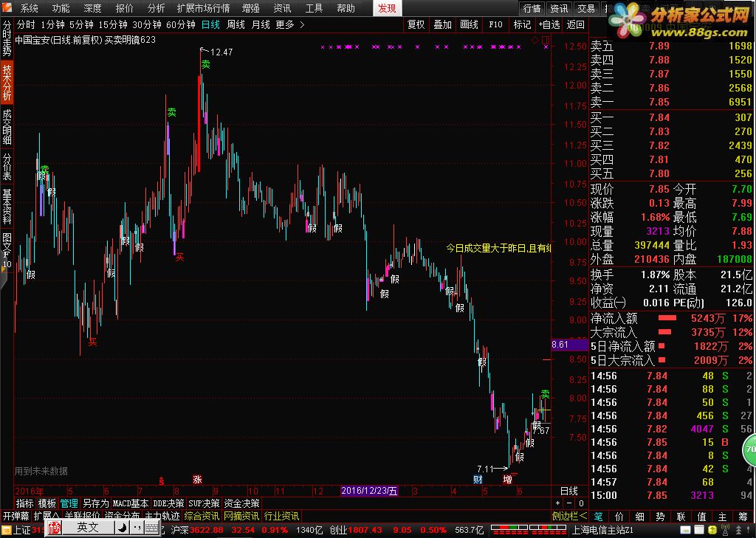Select the 周线 period tab

(x=236, y=24)
